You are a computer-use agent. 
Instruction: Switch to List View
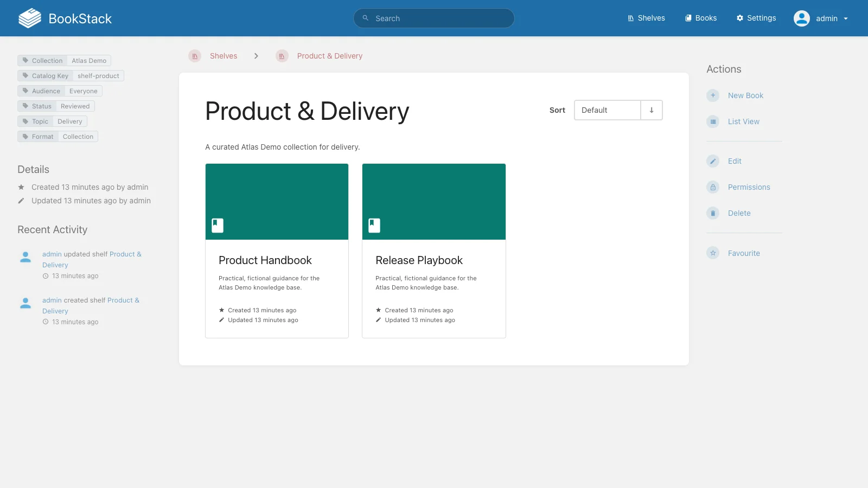pos(744,121)
